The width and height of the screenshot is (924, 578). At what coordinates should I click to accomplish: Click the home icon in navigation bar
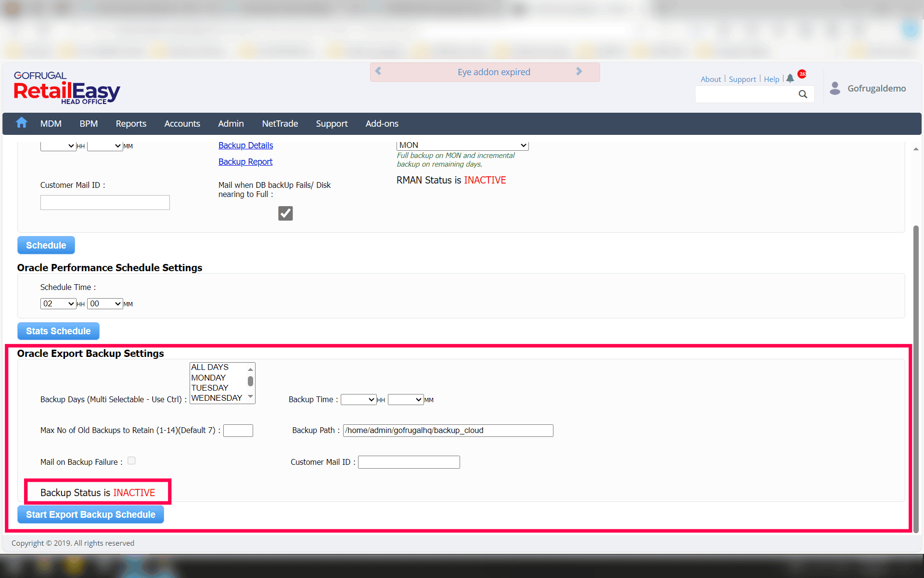(x=22, y=123)
